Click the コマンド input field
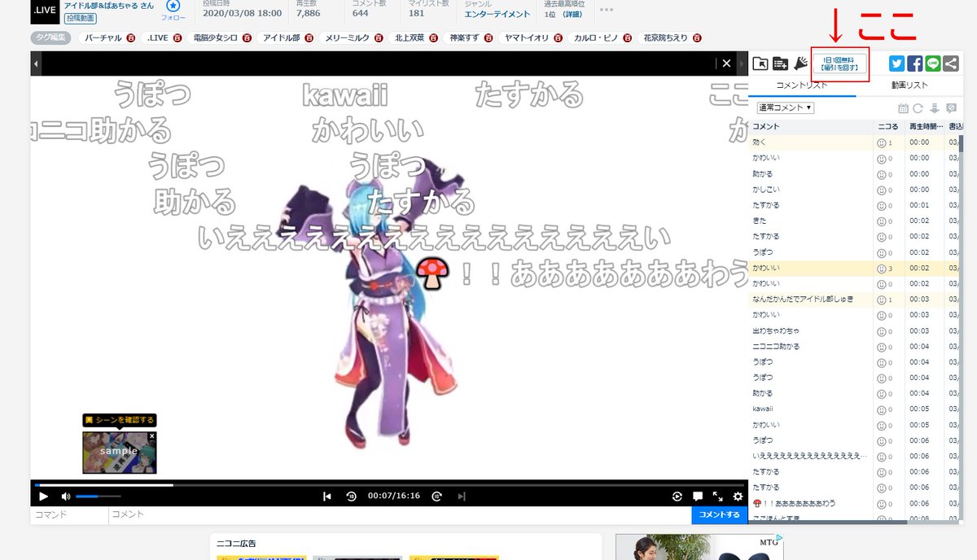Viewport: 977px width, 560px height. coord(69,514)
